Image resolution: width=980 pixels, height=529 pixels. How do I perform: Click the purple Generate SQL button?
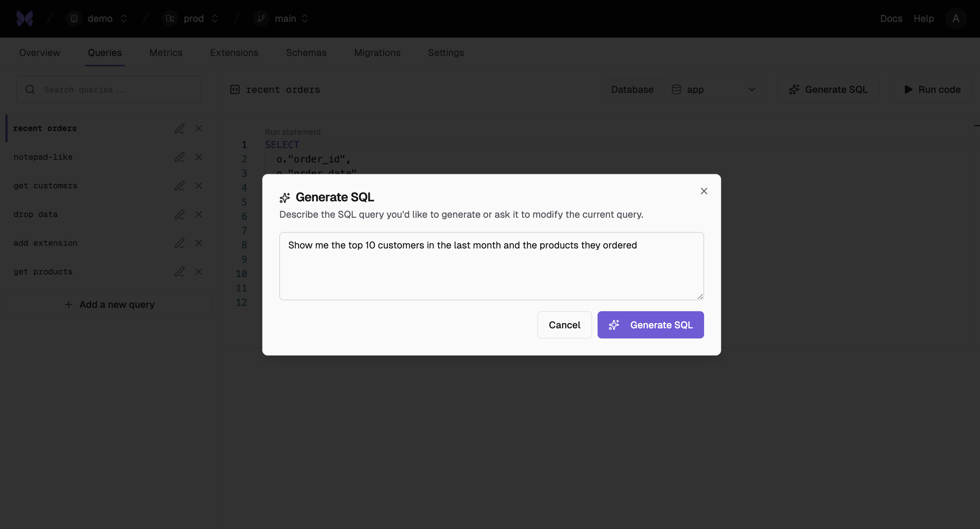650,325
